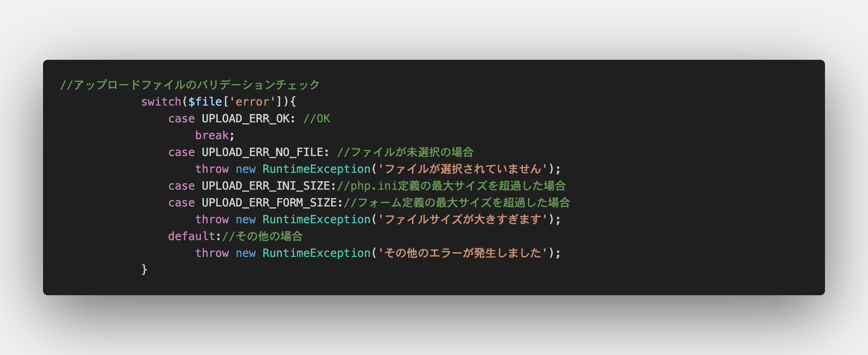Click RuntimeException on the last throw line
This screenshot has width=868, height=355.
click(316, 253)
